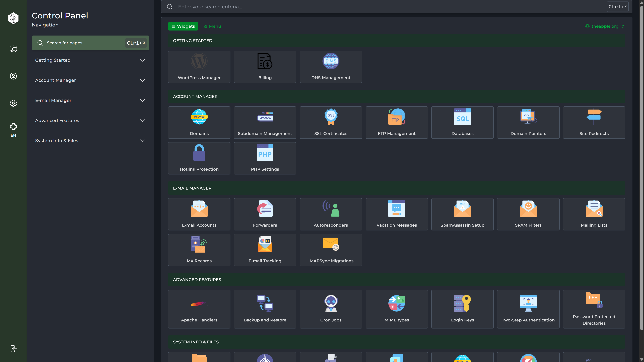The height and width of the screenshot is (362, 644).
Task: Click E-MAIL MANAGER section header
Action: click(x=396, y=188)
